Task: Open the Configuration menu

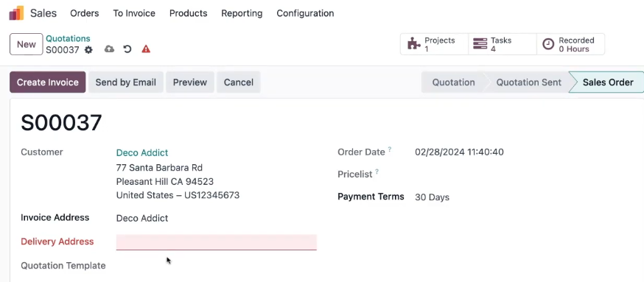Action: pos(305,13)
